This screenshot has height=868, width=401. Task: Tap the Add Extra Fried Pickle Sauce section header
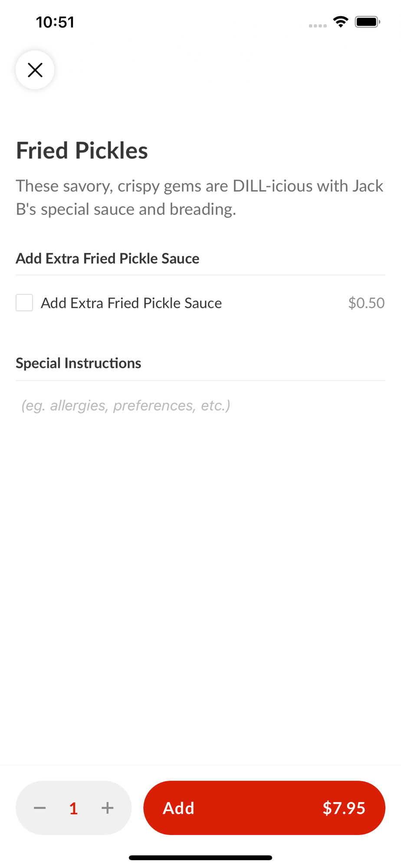click(x=108, y=259)
